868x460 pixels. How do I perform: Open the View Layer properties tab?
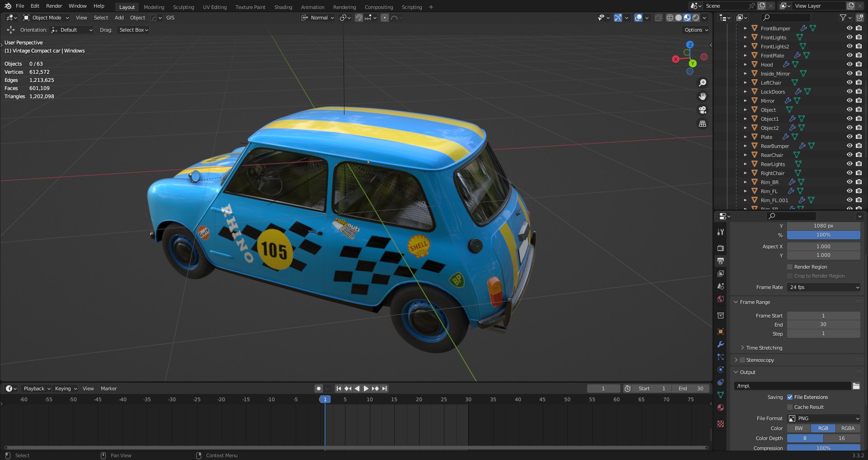[721, 274]
